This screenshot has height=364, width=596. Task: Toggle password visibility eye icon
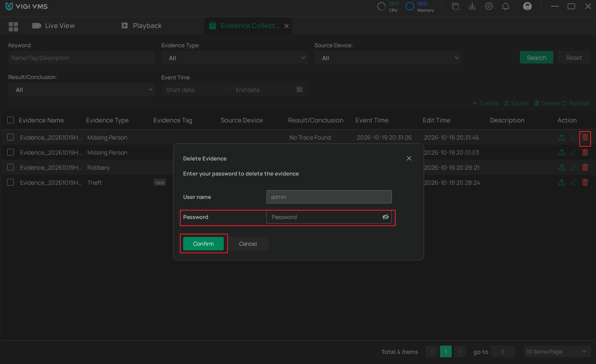point(386,217)
